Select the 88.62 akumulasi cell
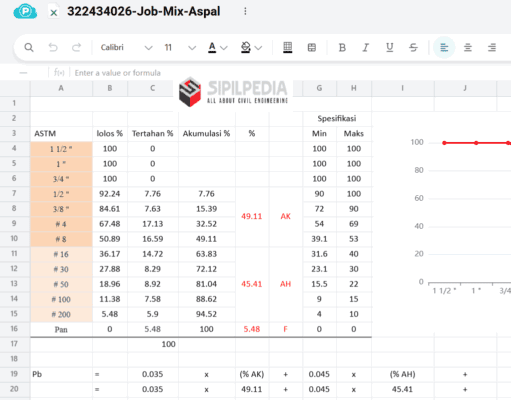511x400 pixels. click(x=207, y=299)
